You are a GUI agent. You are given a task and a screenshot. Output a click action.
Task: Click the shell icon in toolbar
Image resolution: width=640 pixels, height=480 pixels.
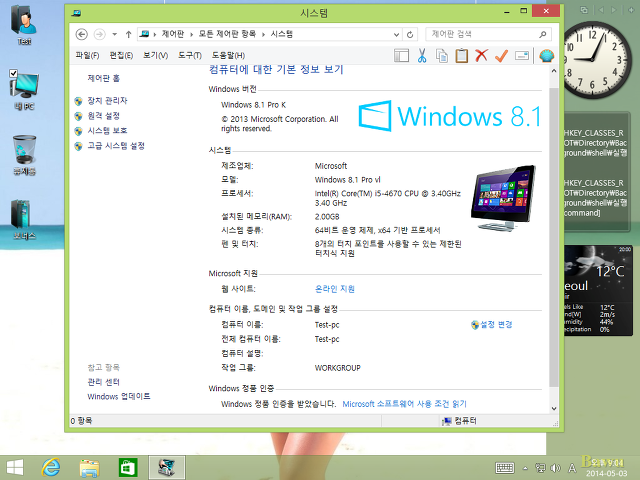click(547, 56)
